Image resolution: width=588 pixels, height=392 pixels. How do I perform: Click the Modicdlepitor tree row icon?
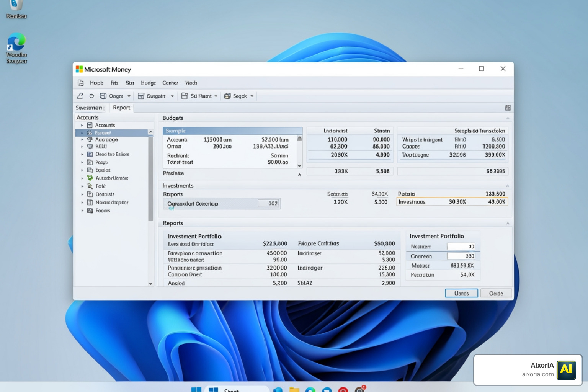(90, 203)
